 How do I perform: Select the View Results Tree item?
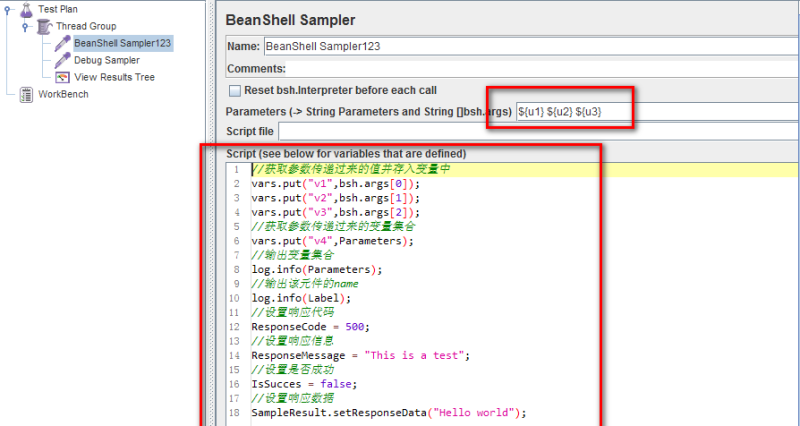coord(114,77)
